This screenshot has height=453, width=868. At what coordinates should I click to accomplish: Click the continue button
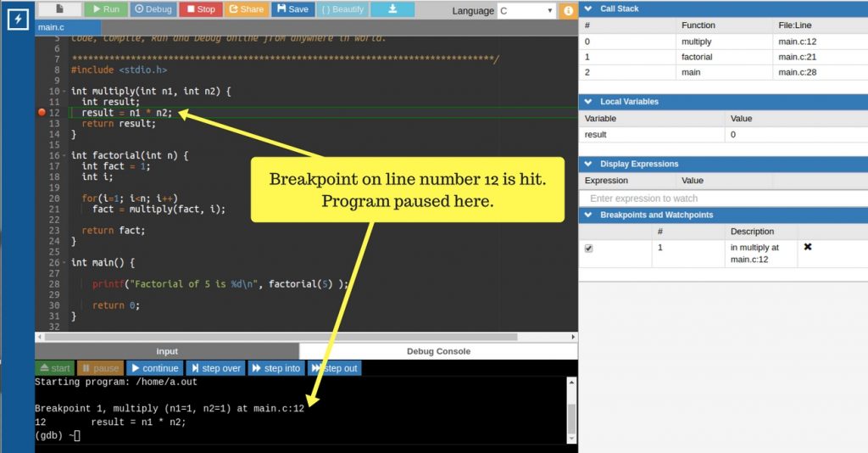(154, 368)
